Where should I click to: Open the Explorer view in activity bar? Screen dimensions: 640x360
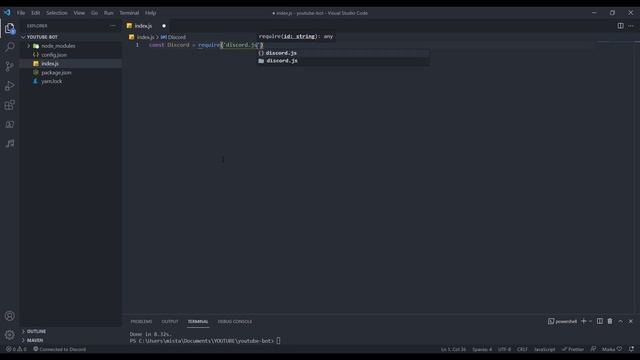(x=10, y=28)
